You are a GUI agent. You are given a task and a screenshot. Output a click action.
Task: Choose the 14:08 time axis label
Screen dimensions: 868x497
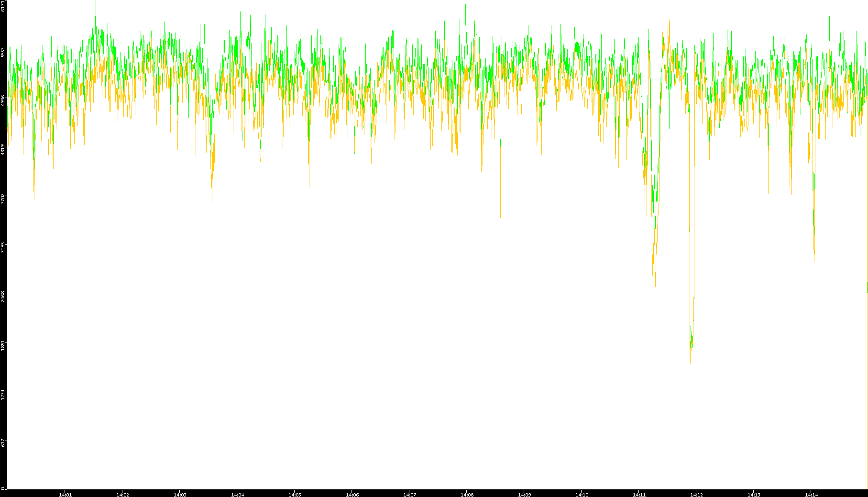(x=467, y=495)
